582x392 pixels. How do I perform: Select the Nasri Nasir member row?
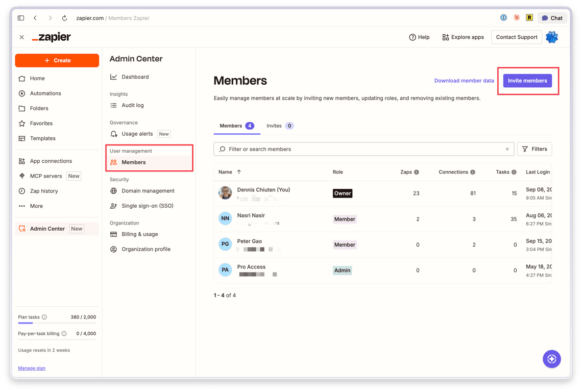point(383,219)
